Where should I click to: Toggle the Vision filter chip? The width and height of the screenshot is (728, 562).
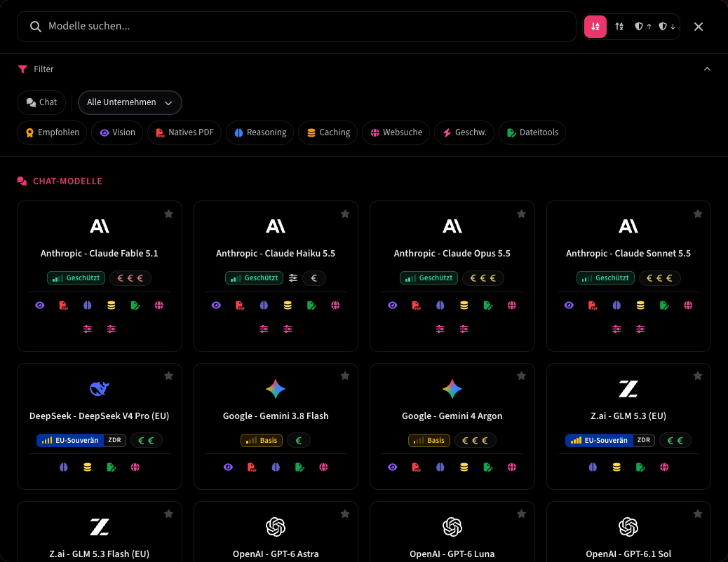pos(117,132)
